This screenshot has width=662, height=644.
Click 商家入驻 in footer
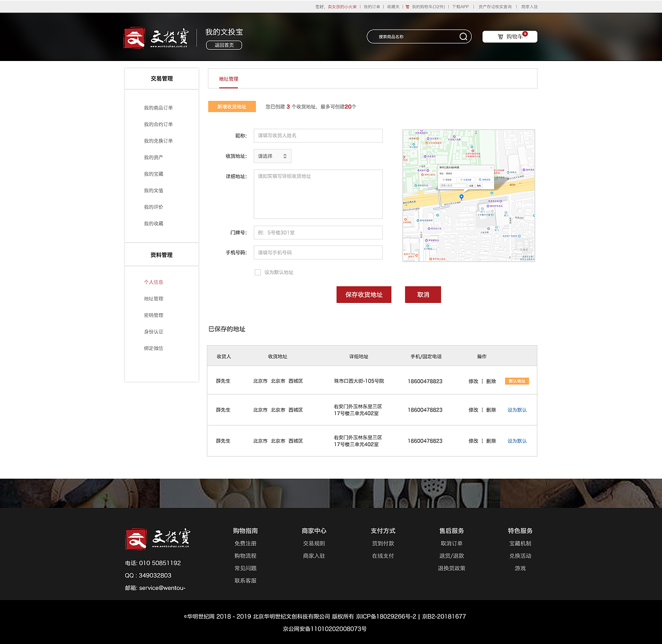[314, 556]
